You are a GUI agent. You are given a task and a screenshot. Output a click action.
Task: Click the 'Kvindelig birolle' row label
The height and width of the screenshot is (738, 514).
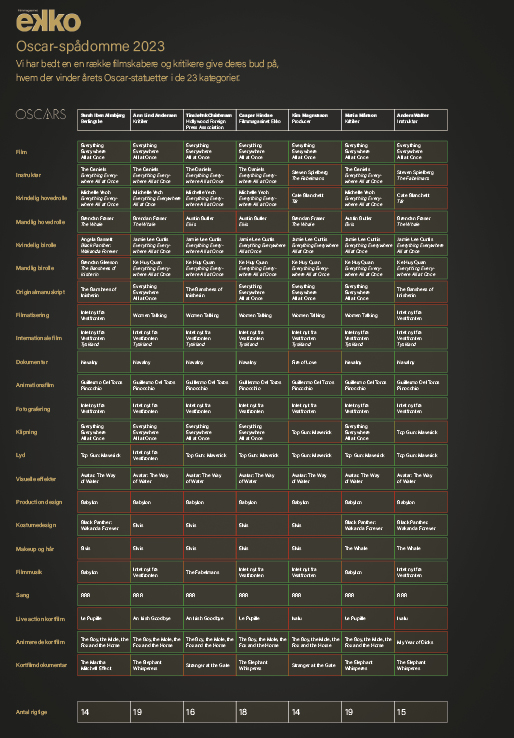coord(37,245)
